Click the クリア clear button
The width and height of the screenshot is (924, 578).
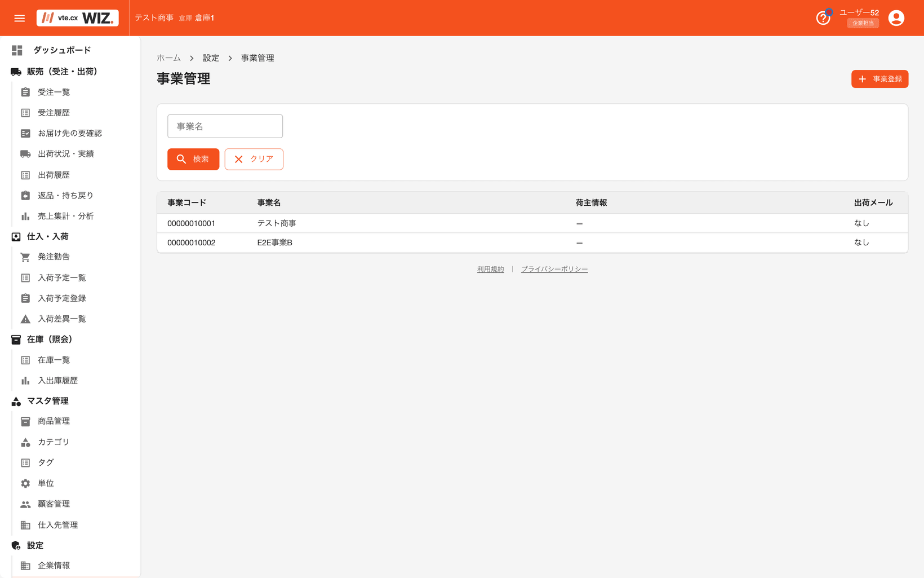click(254, 159)
